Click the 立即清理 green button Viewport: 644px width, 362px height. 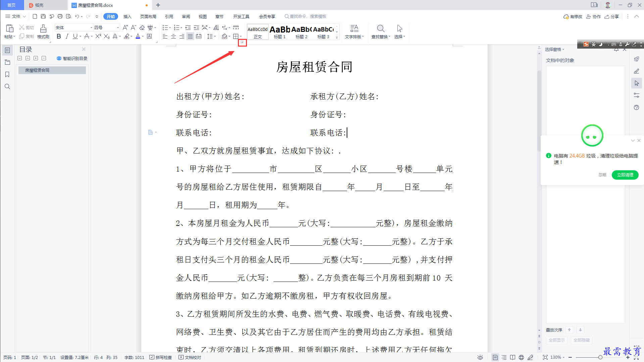[x=625, y=175]
